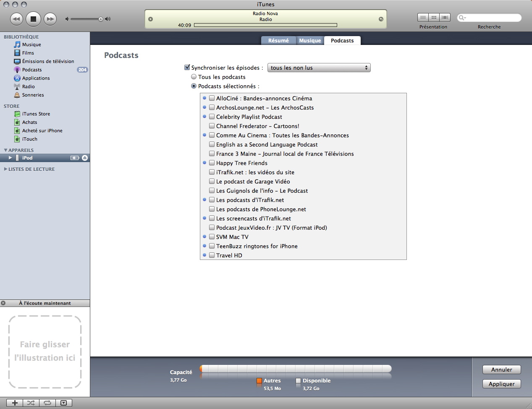The image size is (532, 409).
Task: Toggle Synchroniser les épisodes checkbox
Action: click(x=187, y=67)
